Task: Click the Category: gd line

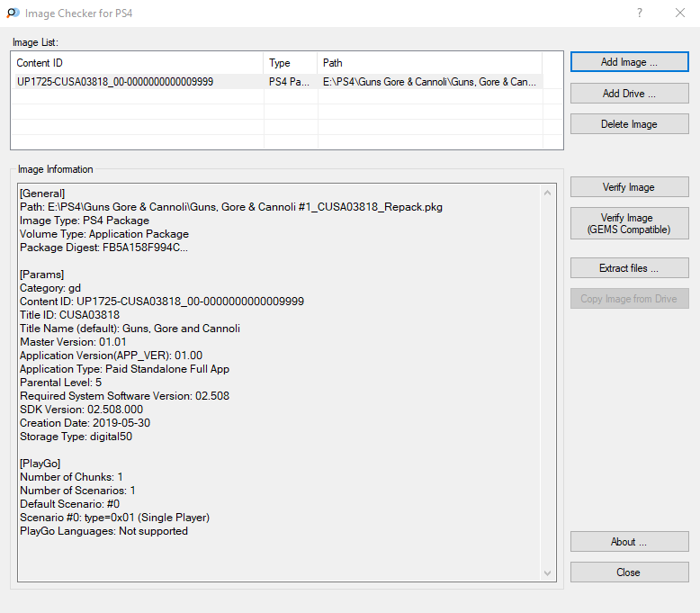Action: 50,288
